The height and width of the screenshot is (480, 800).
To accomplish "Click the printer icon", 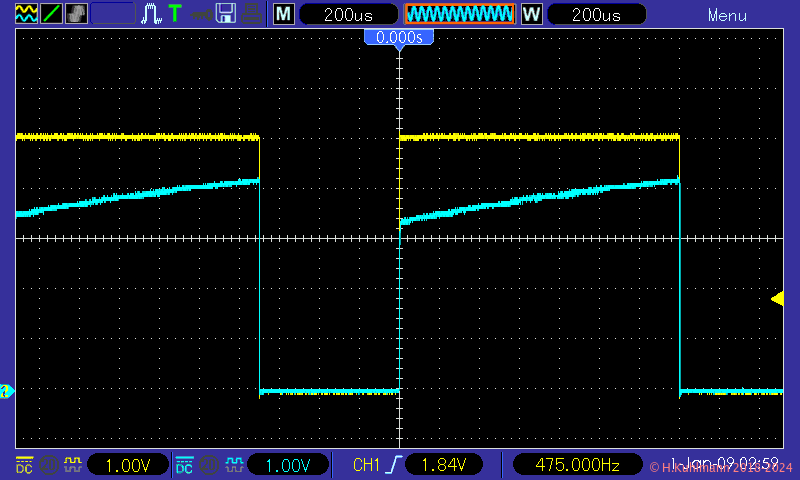I will (x=252, y=14).
